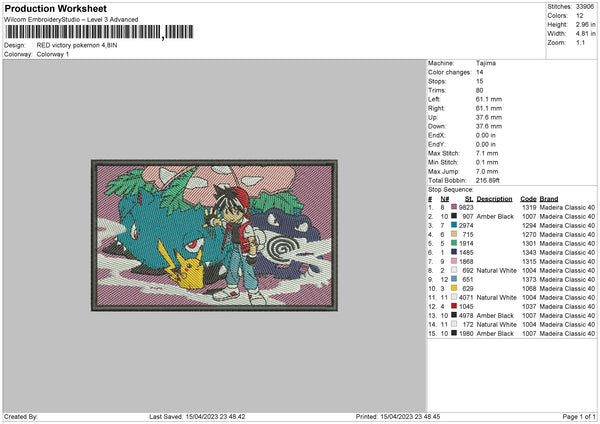Click the St. column header
Viewport: 600px width, 424px height.
(469, 199)
